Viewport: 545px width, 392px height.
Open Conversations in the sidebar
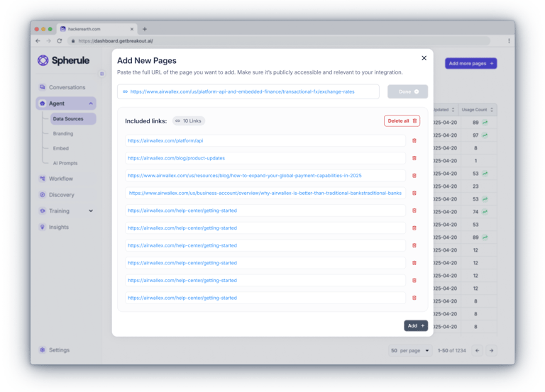(67, 87)
